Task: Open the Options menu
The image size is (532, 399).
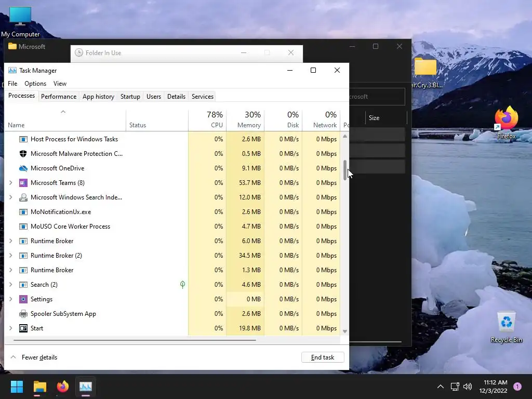Action: [x=35, y=84]
